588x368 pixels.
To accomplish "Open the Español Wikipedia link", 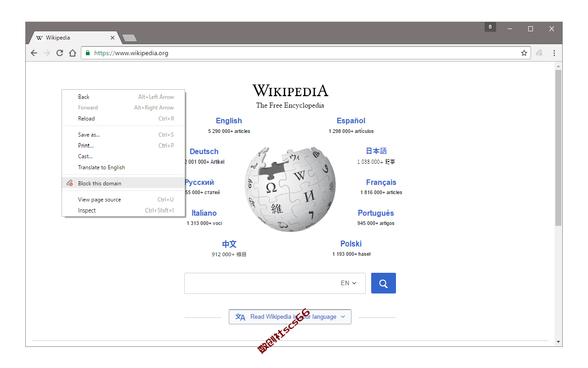I will (351, 121).
